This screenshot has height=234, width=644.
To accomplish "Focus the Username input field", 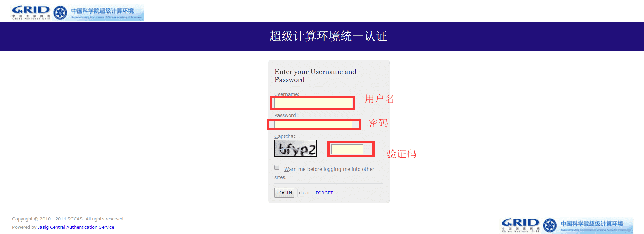I will 314,103.
